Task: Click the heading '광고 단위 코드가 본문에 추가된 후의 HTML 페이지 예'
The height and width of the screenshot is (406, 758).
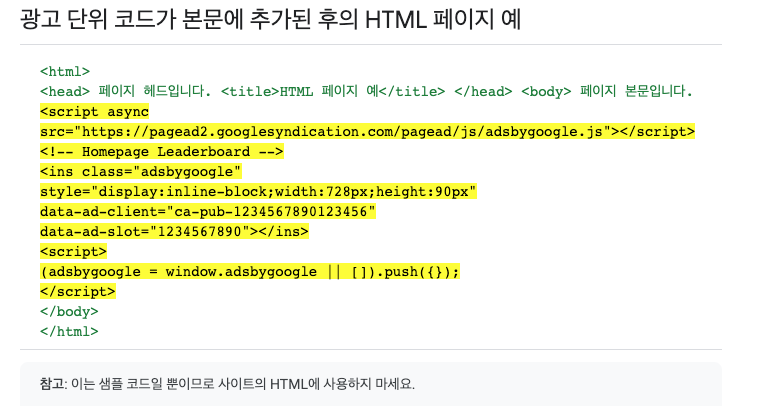Action: point(270,20)
